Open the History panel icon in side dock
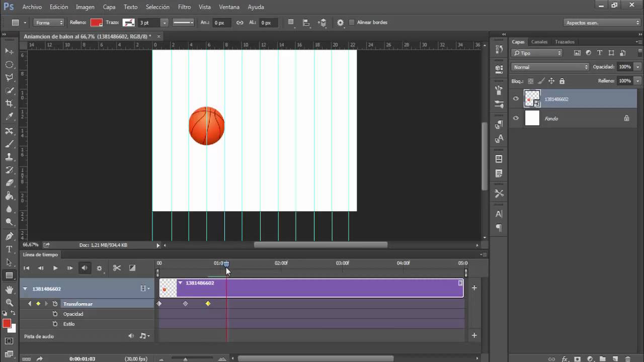Screen dimensions: 644x362 499,49
